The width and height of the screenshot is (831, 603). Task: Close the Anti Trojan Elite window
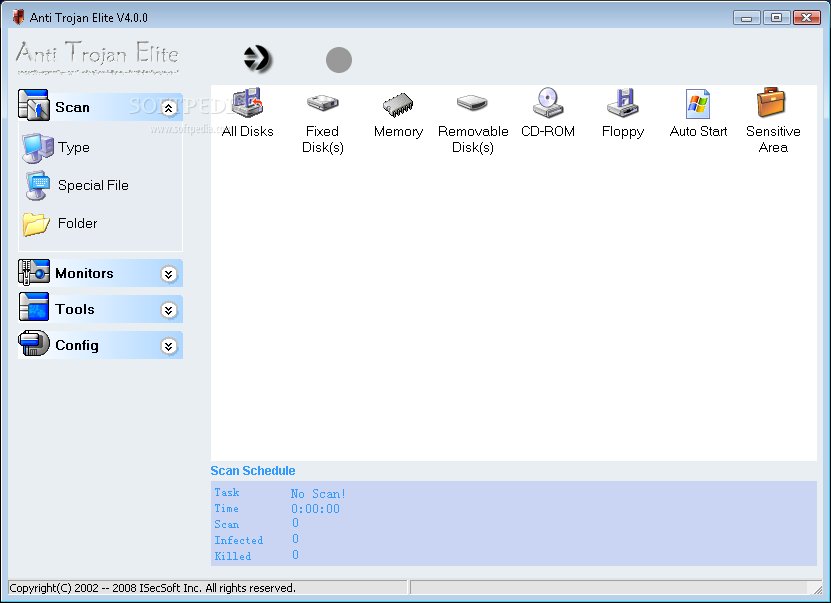pyautogui.click(x=806, y=18)
